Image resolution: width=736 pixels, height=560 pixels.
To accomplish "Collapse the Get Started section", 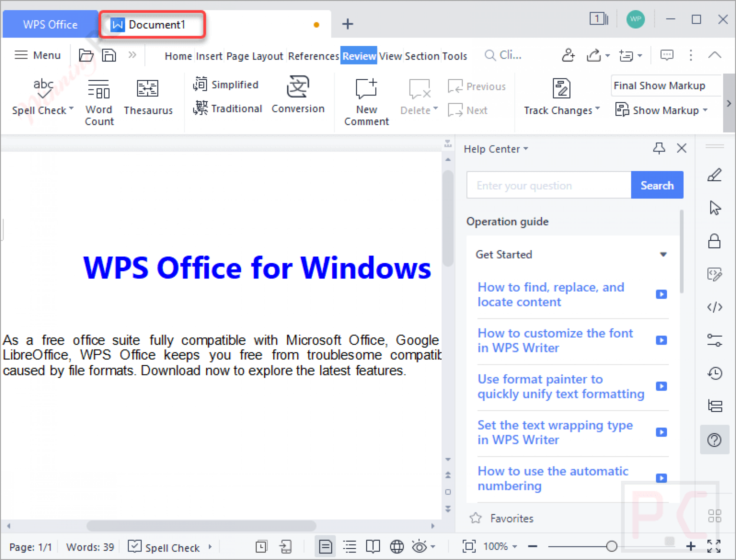I will [x=664, y=254].
